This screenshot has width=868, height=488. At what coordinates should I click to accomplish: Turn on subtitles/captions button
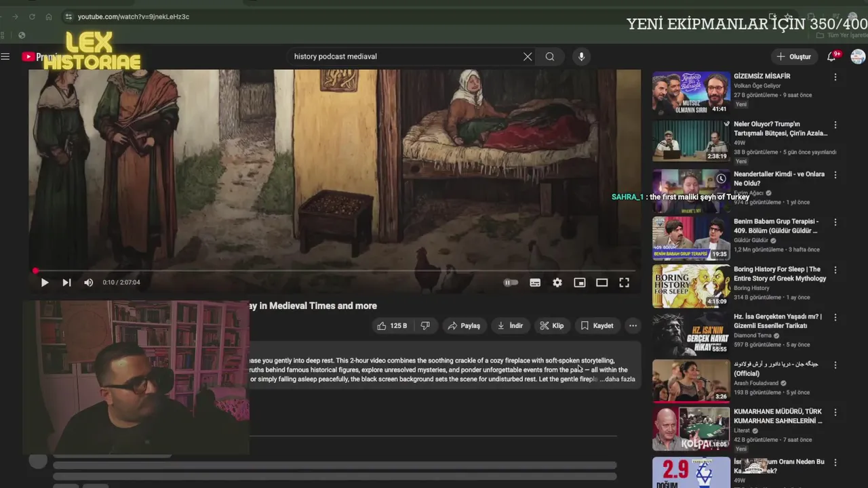coord(535,283)
